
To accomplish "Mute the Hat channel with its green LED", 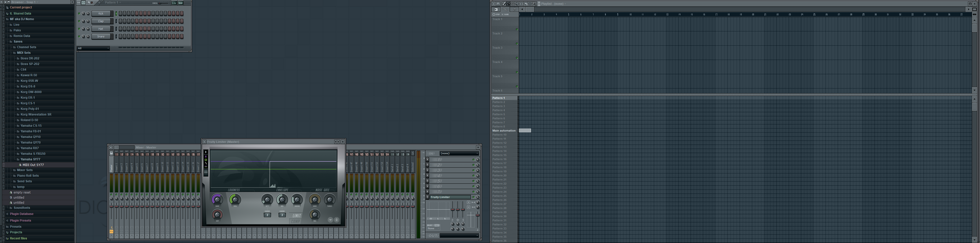I will 79,29.
